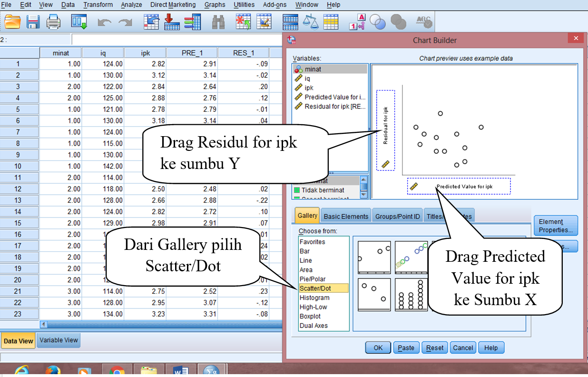
Task: Click the Find binoculars icon
Action: pyautogui.click(x=218, y=22)
